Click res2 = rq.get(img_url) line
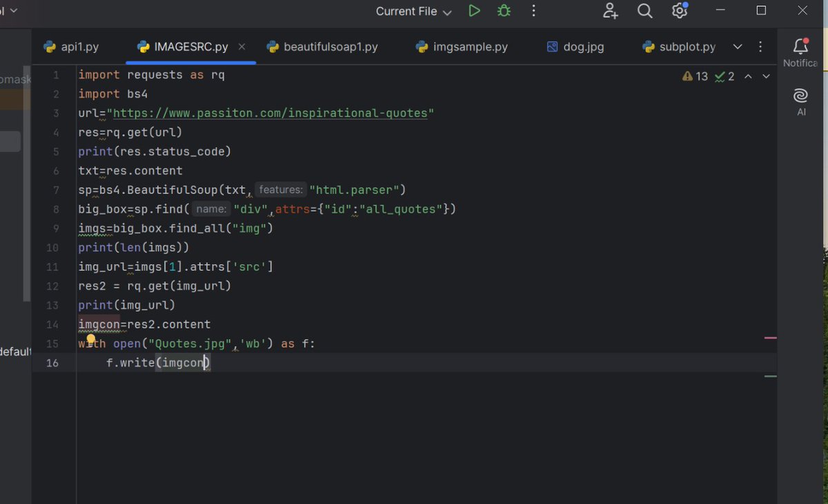The image size is (828, 504). point(155,285)
